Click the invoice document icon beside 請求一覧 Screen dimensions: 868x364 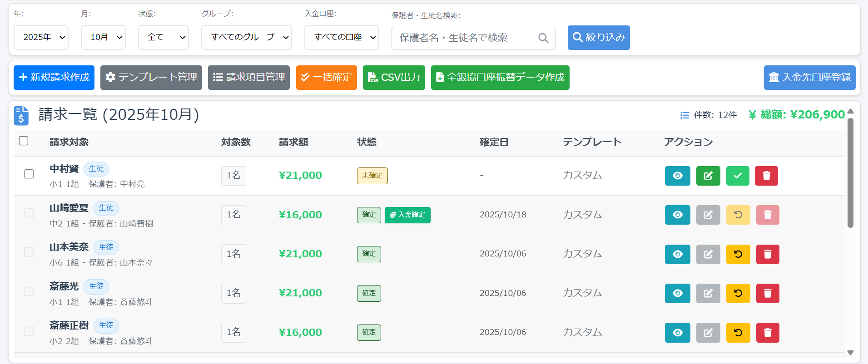[21, 115]
